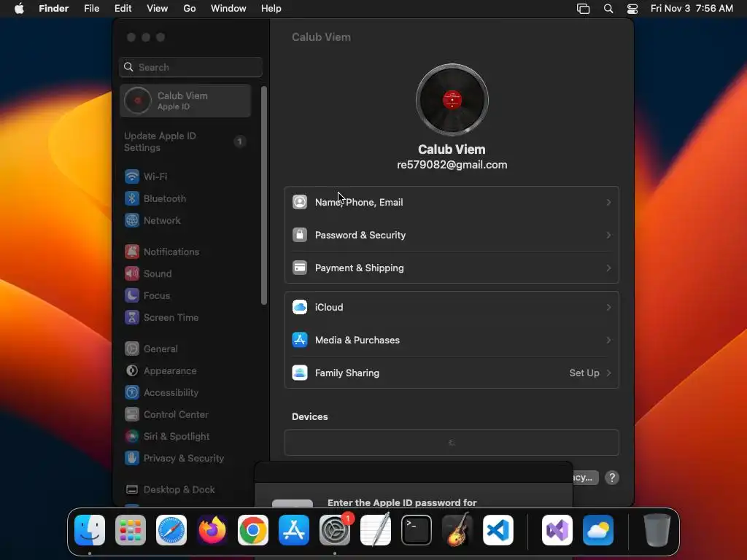Open TextEdit from the Dock

(376, 530)
